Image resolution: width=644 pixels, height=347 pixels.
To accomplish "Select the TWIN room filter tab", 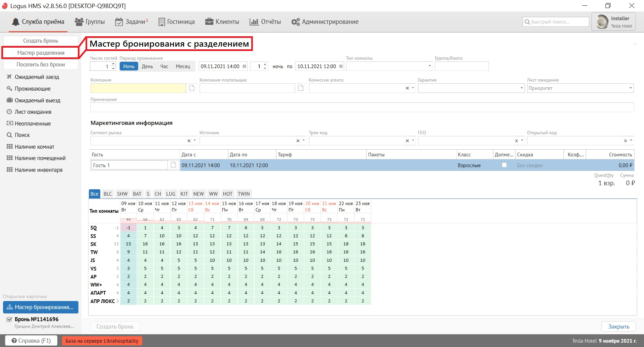I will 244,194.
